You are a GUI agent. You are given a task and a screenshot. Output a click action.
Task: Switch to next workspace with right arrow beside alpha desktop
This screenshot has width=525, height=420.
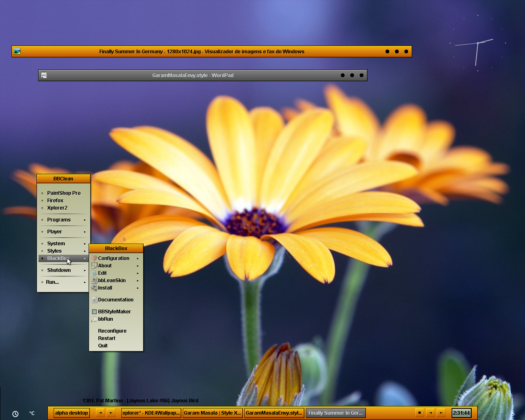tap(111, 413)
